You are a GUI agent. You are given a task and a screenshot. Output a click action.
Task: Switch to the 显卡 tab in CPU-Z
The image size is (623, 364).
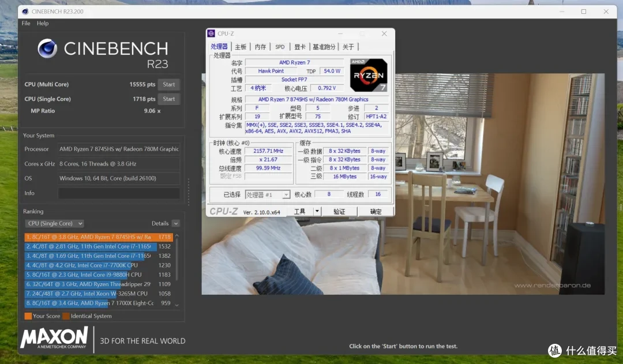point(299,47)
